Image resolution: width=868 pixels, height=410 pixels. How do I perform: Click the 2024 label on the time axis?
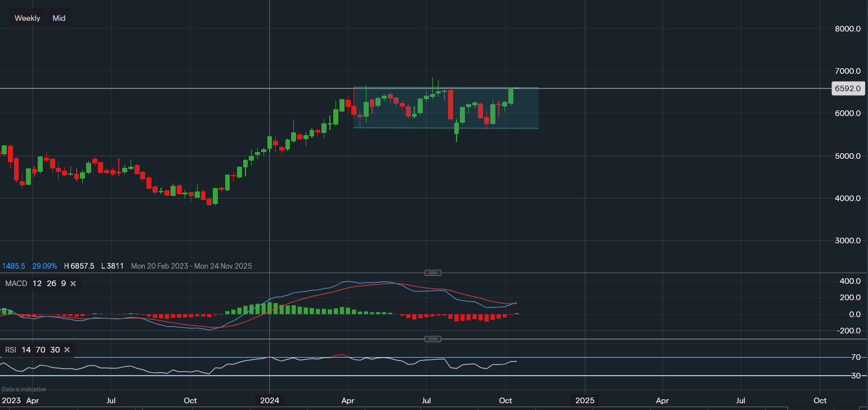click(x=270, y=400)
